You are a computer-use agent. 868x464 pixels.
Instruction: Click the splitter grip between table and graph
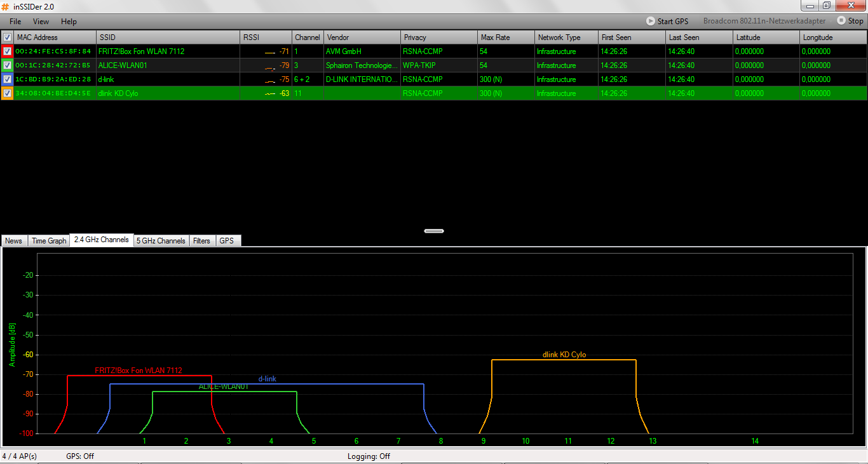434,231
